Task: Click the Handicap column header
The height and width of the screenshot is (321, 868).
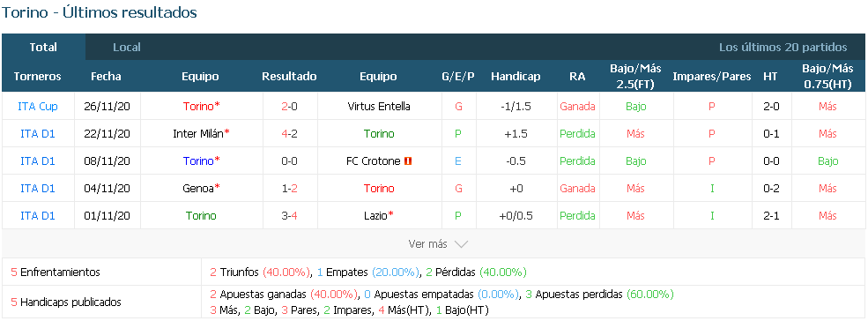Action: click(x=516, y=77)
